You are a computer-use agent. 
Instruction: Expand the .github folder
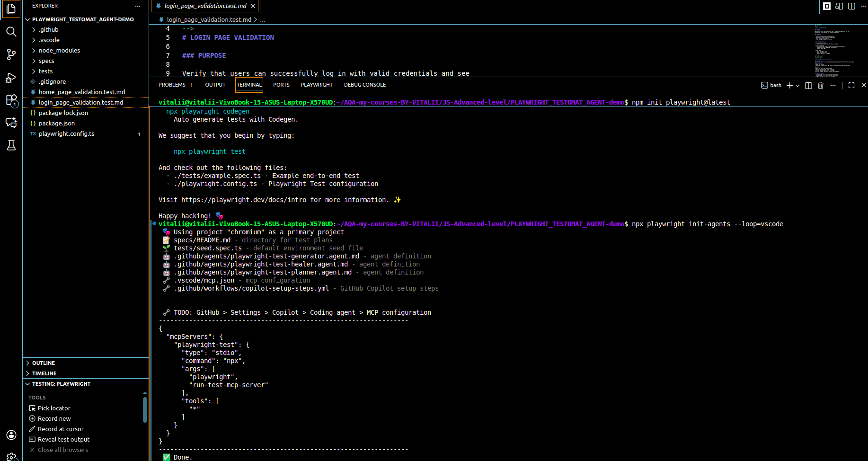(x=48, y=29)
